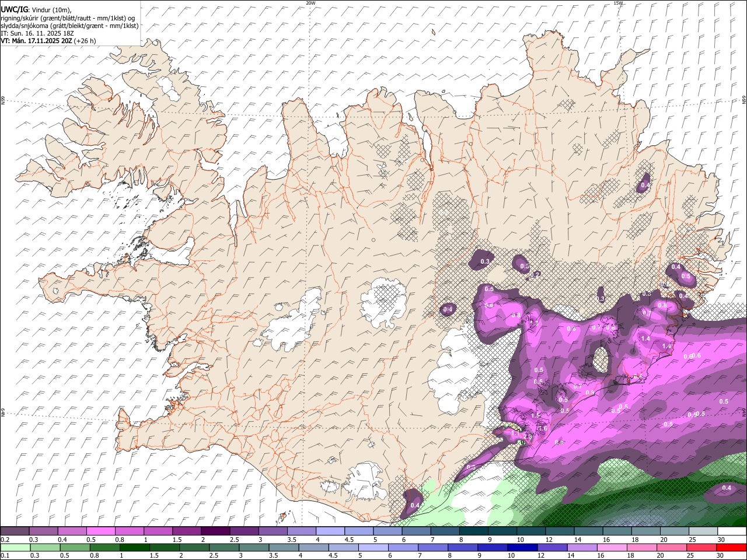Pick the 3–3.5 violet swatch in purple legend row

point(272,531)
